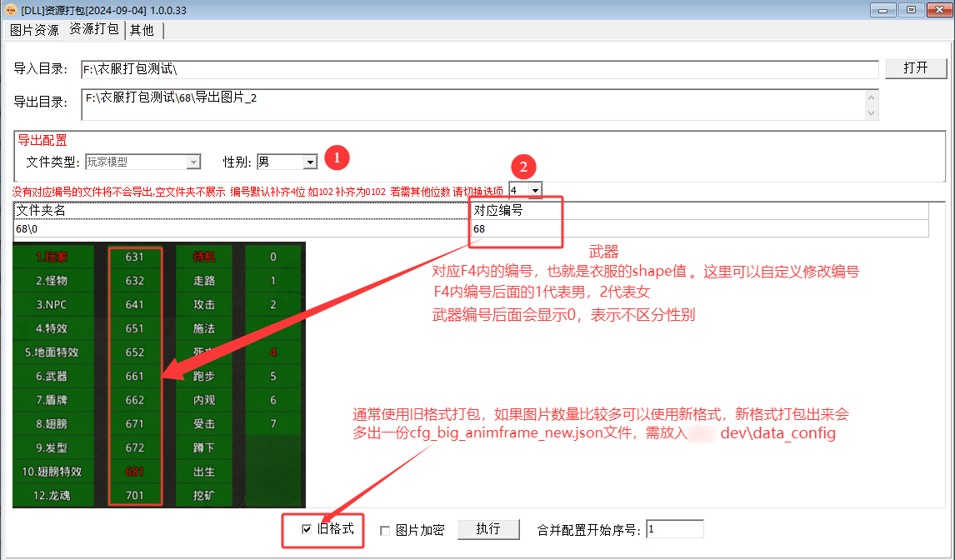
Task: Toggle the 旧格式 checkbox
Action: coord(307,530)
